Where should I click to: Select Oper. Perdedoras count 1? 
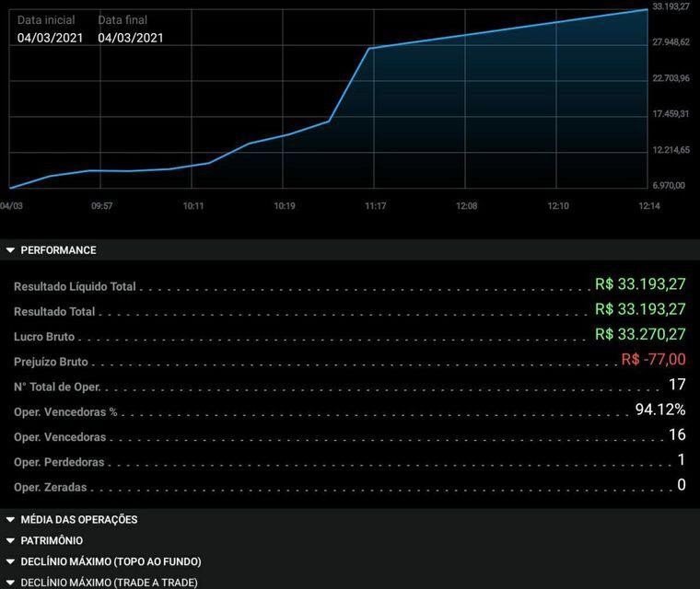[682, 459]
